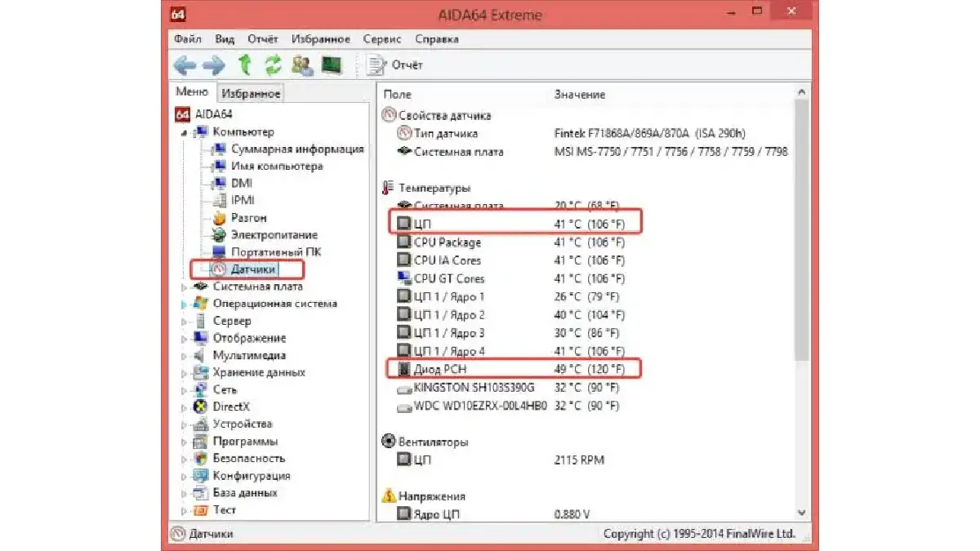
Task: Click the Поле column header
Action: 398,95
